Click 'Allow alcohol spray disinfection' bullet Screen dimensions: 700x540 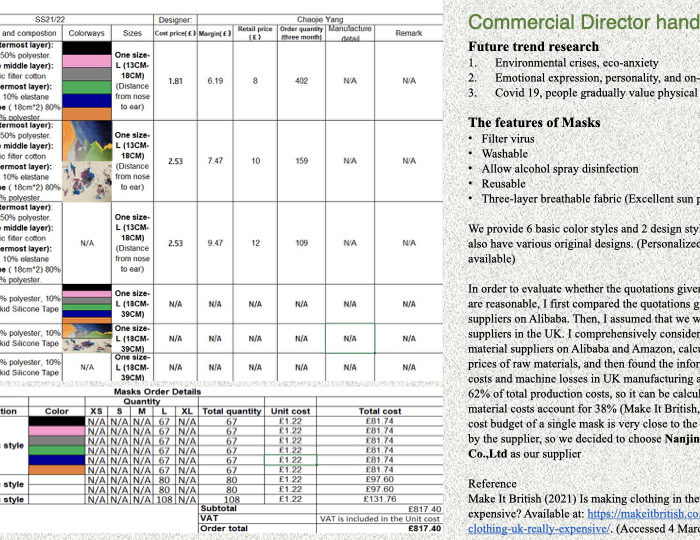560,169
